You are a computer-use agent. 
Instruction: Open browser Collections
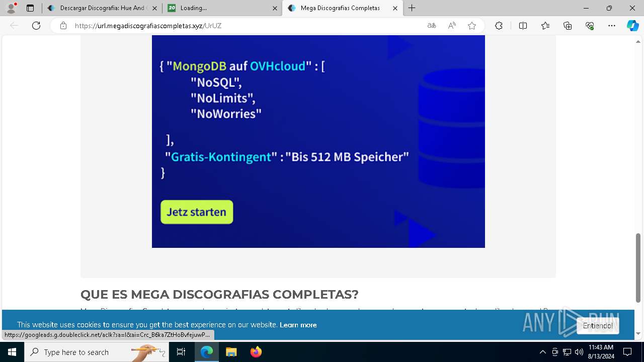(568, 26)
